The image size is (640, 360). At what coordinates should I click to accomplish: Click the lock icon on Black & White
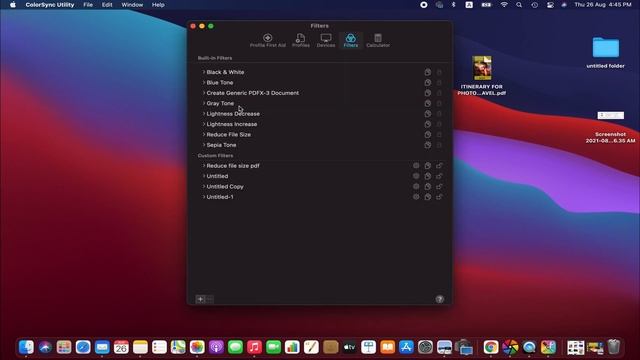[x=439, y=72]
